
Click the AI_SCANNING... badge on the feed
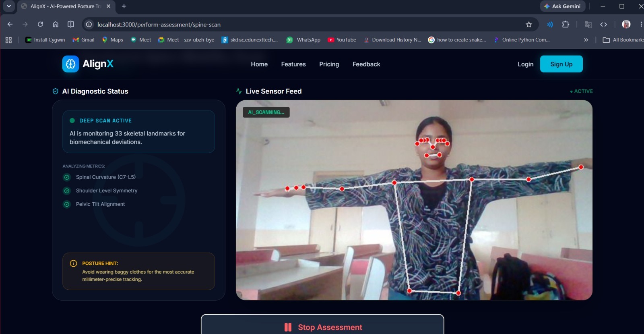click(266, 112)
